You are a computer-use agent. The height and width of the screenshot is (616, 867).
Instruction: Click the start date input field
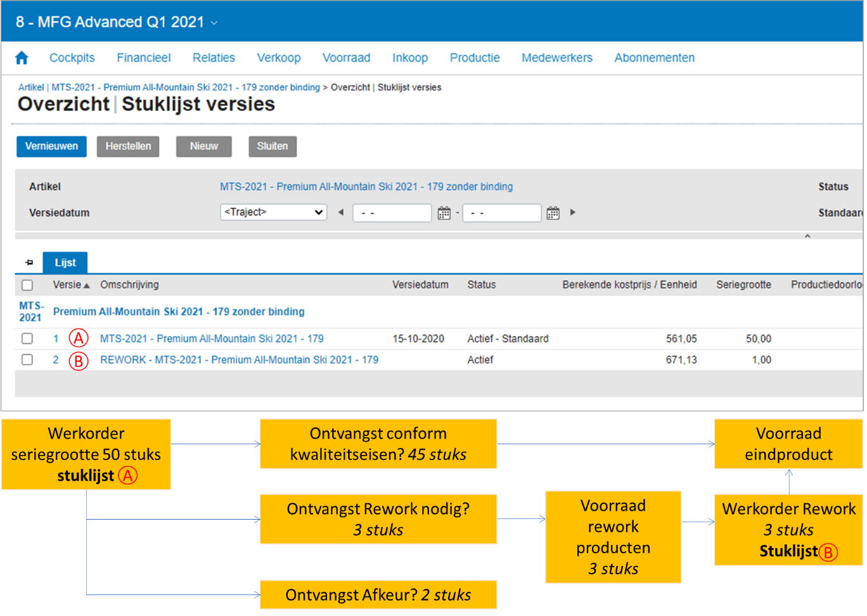click(392, 213)
